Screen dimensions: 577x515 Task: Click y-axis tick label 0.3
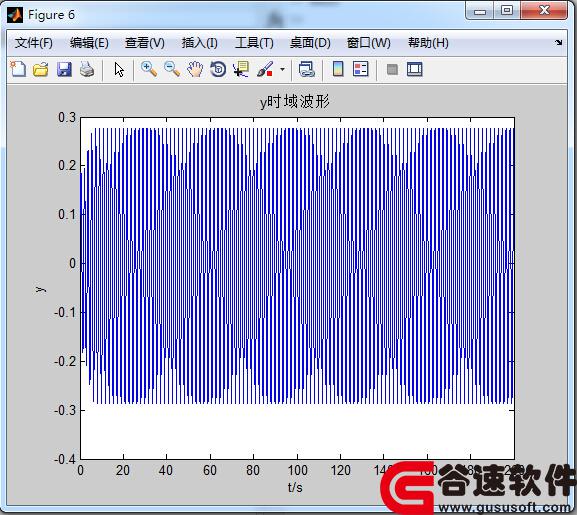point(67,118)
